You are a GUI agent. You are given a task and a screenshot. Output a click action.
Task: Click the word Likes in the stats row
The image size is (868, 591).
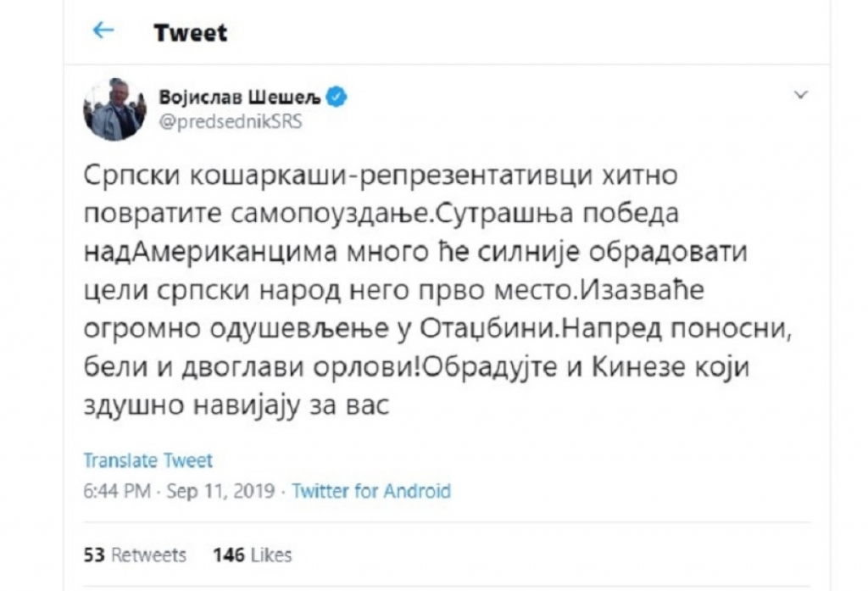click(271, 555)
